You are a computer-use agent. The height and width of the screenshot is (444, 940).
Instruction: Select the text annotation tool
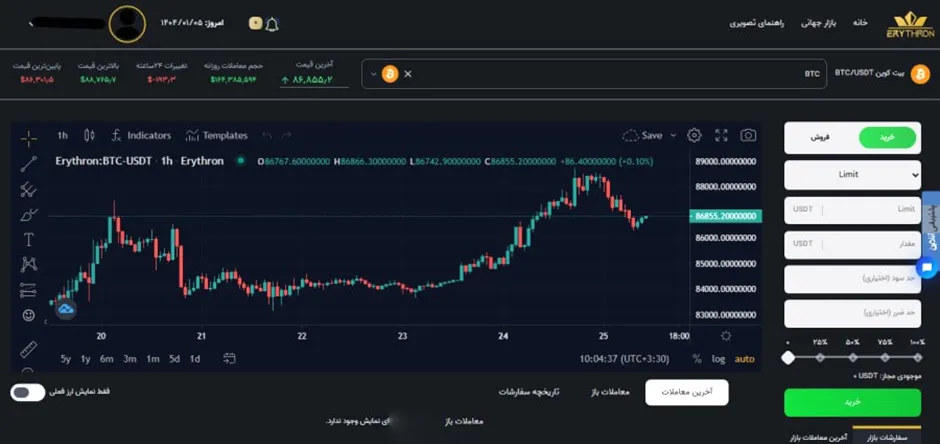coord(28,240)
